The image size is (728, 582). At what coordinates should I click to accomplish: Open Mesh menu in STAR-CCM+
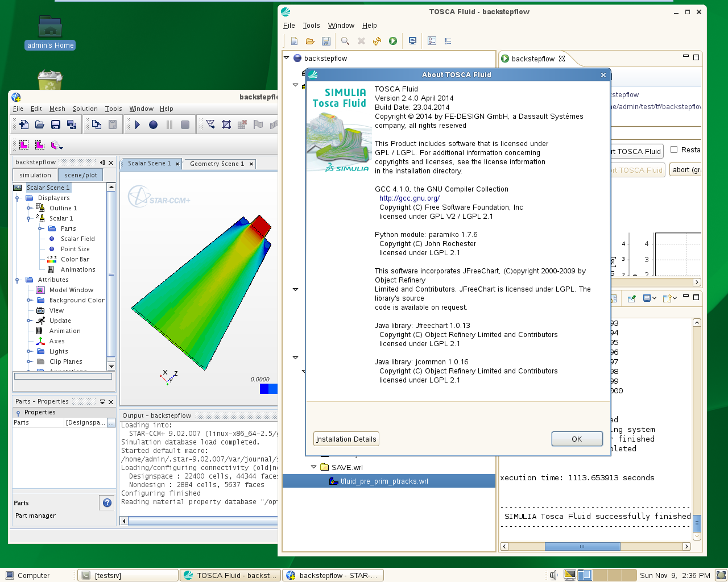click(57, 109)
